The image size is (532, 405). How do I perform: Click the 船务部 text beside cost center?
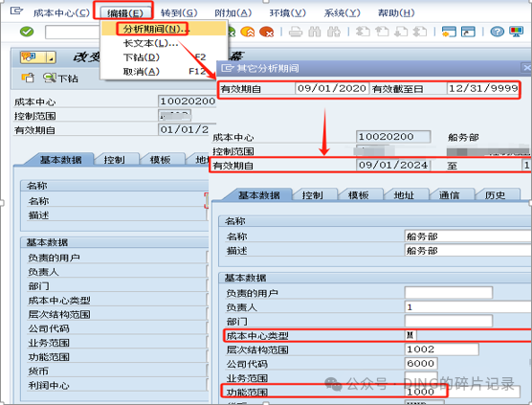pyautogui.click(x=463, y=138)
